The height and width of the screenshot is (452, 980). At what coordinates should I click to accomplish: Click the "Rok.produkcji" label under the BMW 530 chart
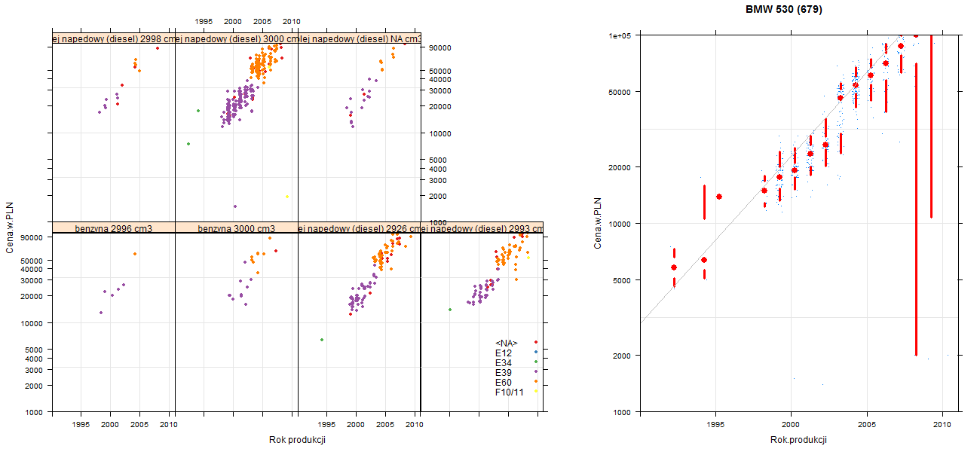(x=798, y=440)
